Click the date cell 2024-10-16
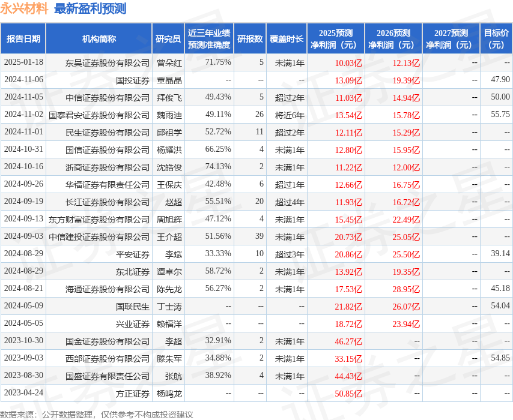The height and width of the screenshot is (420, 513). coord(23,166)
